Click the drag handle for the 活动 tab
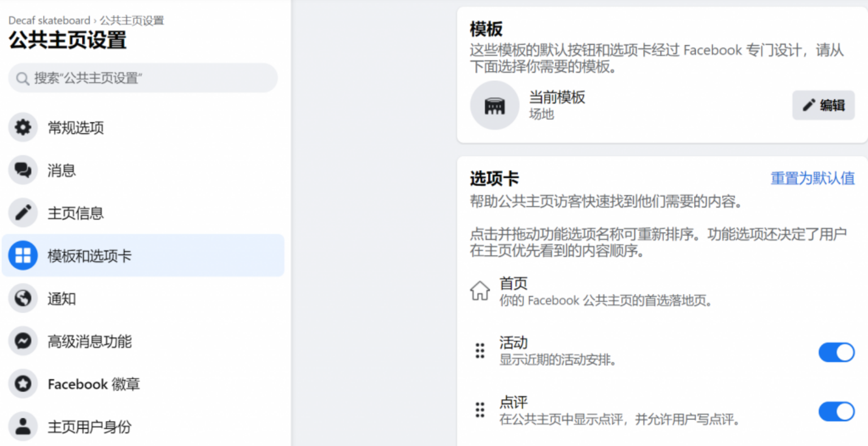 coord(480,350)
